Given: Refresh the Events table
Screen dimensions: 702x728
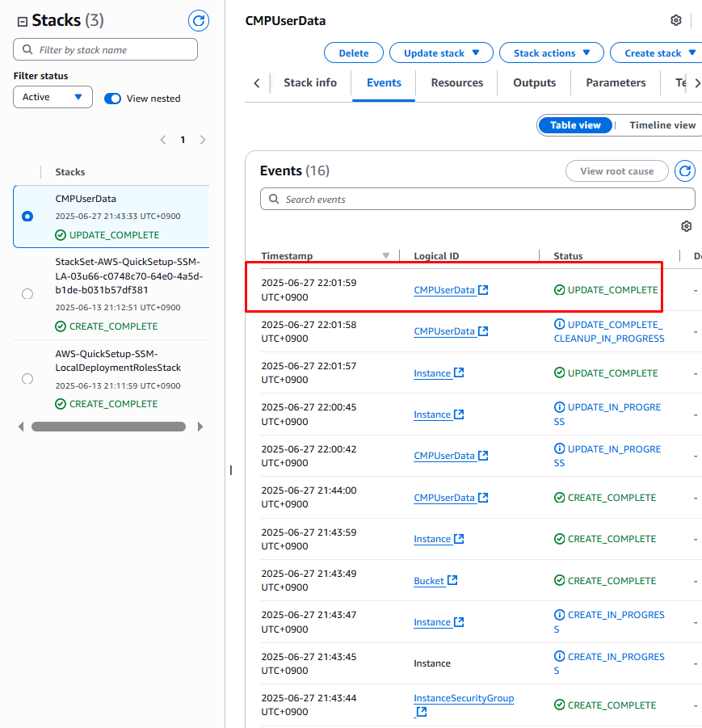Looking at the screenshot, I should (x=685, y=171).
